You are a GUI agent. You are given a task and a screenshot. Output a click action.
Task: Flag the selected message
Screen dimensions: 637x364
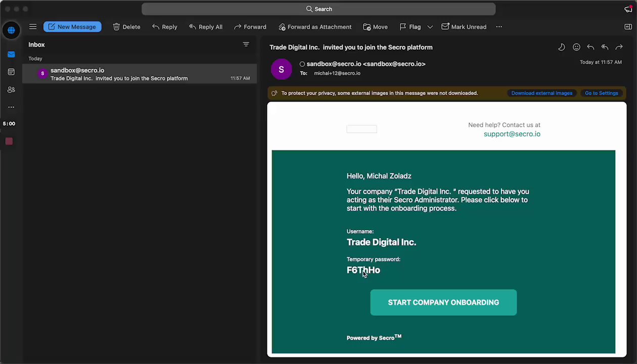pos(410,27)
